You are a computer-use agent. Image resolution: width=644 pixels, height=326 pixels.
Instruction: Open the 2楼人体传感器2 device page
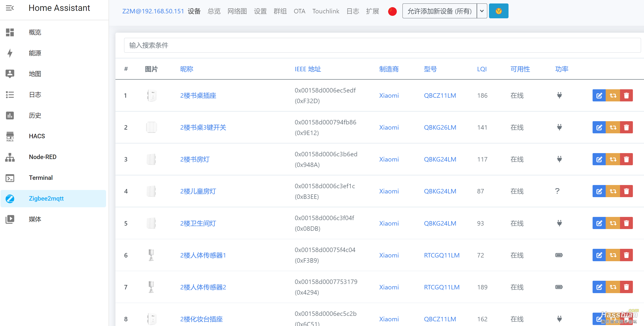(x=203, y=287)
